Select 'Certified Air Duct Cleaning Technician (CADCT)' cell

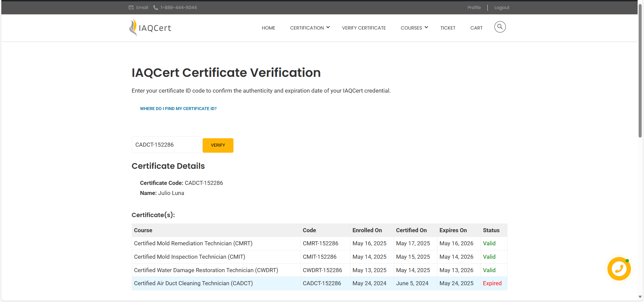coord(216,283)
